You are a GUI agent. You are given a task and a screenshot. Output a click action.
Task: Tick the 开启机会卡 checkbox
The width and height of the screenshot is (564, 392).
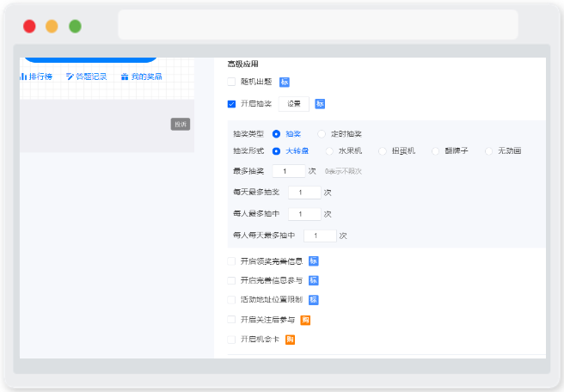(231, 340)
